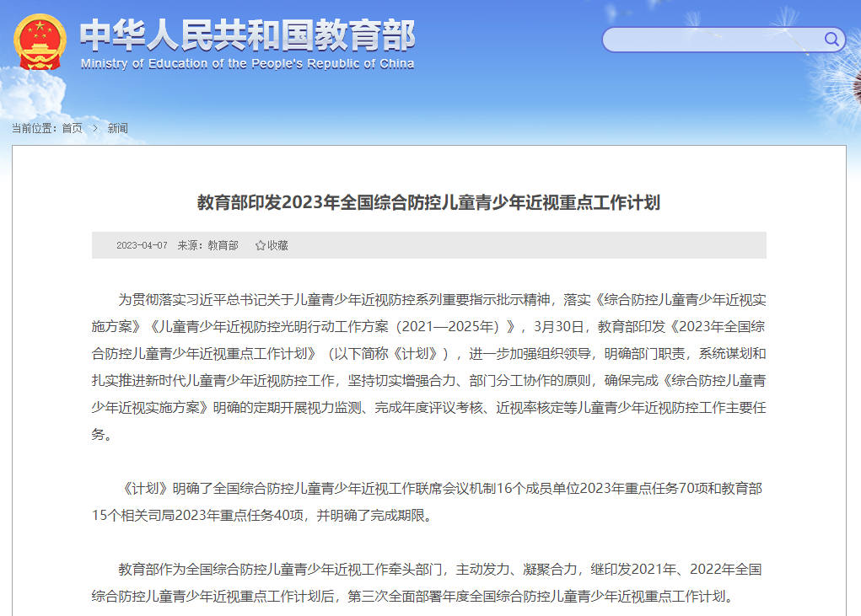Click the line ending with 务。
The image size is (861, 616).
tap(102, 435)
